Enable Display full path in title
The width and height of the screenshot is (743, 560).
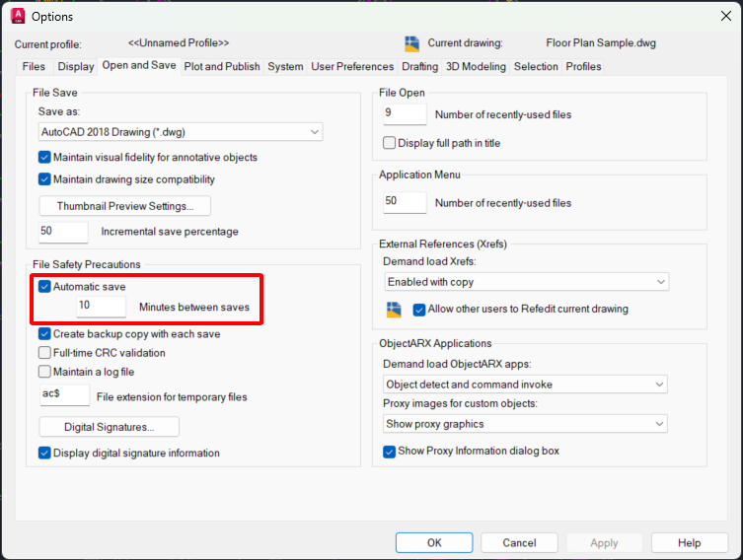click(x=389, y=143)
